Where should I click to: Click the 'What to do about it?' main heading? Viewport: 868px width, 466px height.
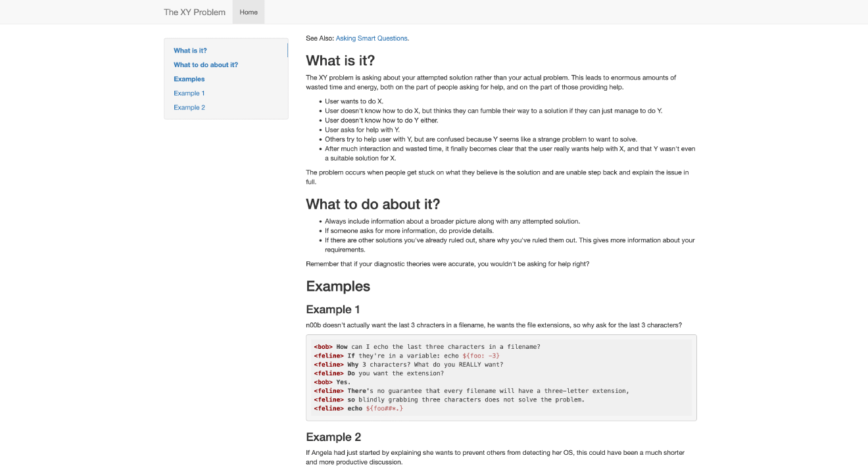pos(373,204)
